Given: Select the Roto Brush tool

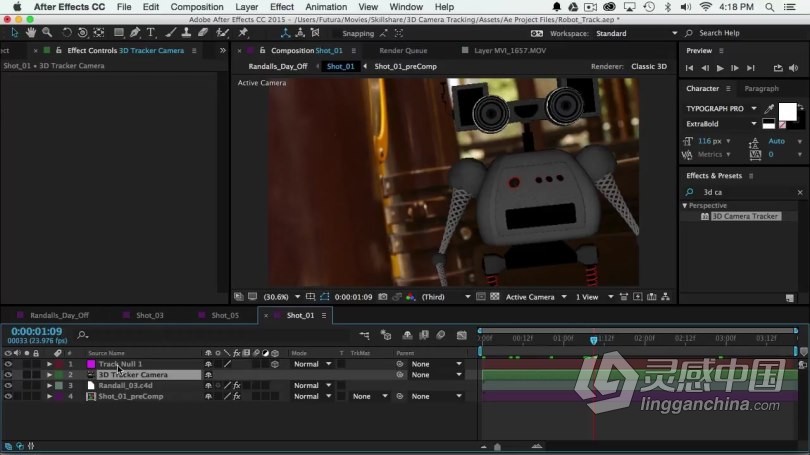Looking at the screenshot, I should click(223, 33).
